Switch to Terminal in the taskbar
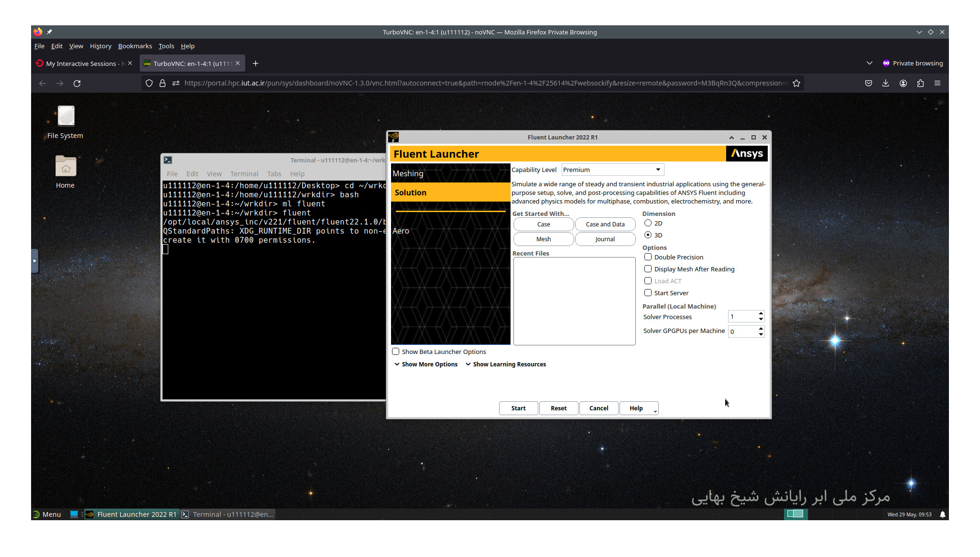The width and height of the screenshot is (980, 557). 228,514
